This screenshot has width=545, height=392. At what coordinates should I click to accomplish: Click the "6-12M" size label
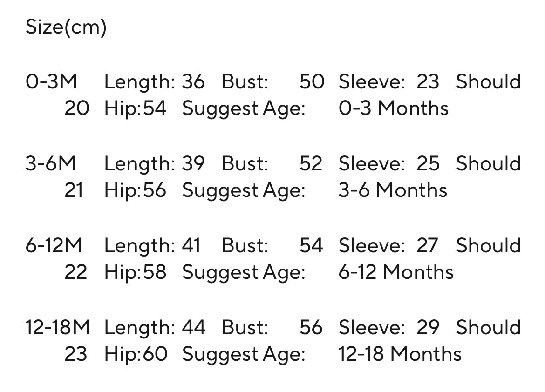click(54, 246)
